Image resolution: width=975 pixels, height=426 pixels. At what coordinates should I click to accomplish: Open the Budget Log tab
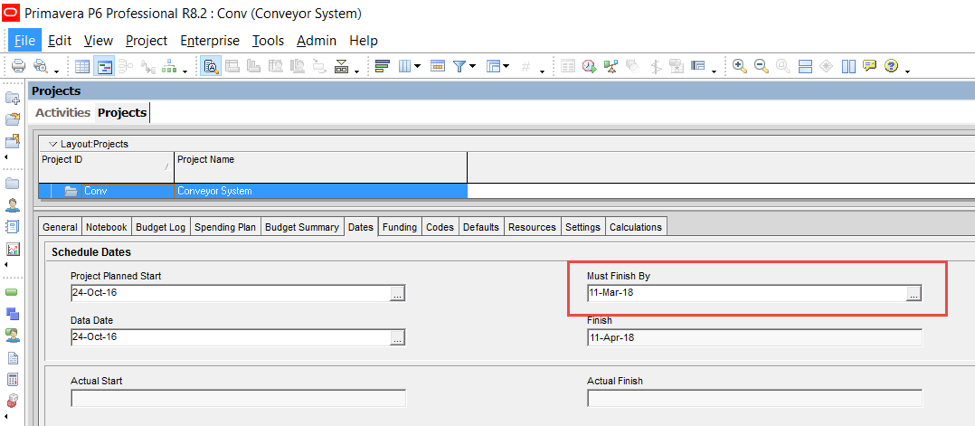(x=160, y=227)
